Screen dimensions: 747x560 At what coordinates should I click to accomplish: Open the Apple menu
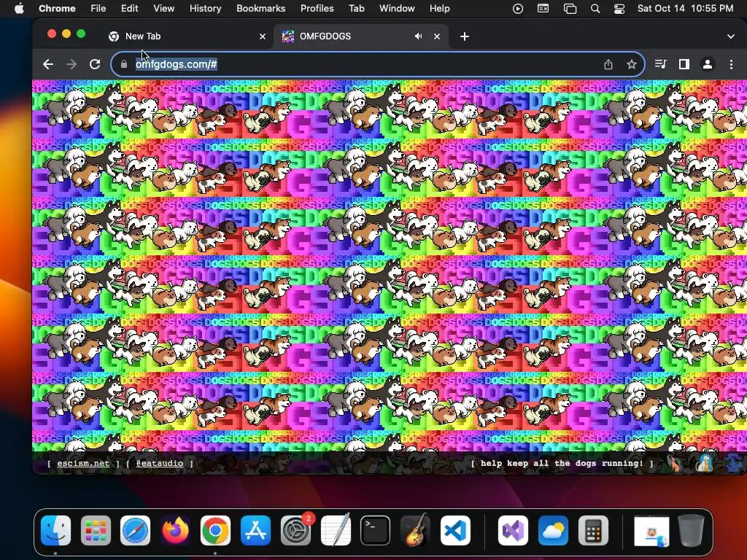click(x=19, y=9)
